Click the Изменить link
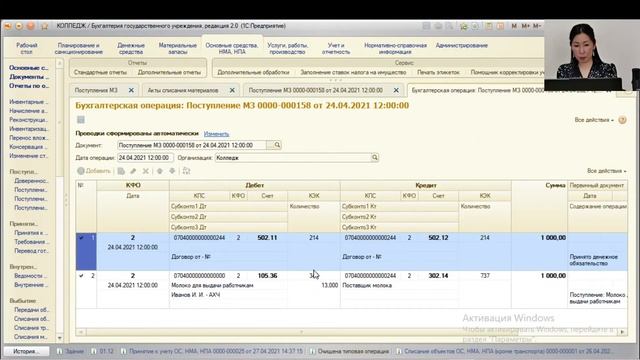The width and height of the screenshot is (640, 360). pos(216,134)
